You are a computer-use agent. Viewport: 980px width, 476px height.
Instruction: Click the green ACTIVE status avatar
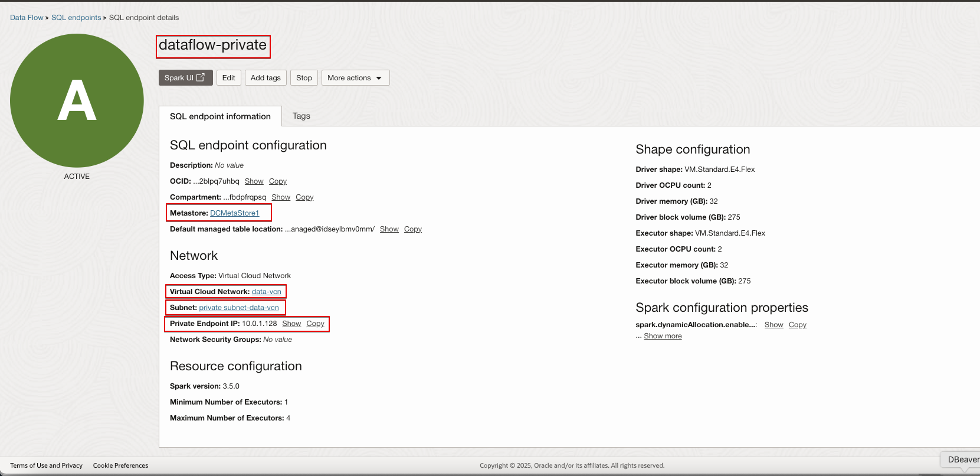click(x=77, y=100)
